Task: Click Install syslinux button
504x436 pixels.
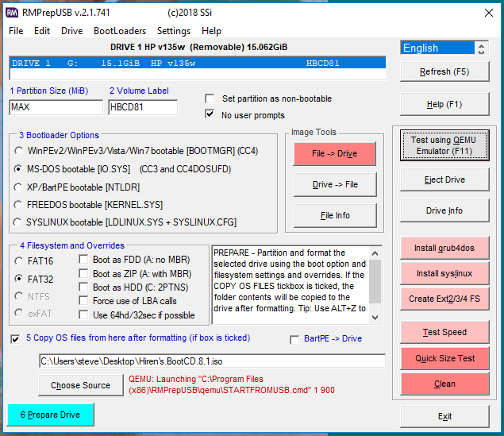Action: tap(444, 273)
